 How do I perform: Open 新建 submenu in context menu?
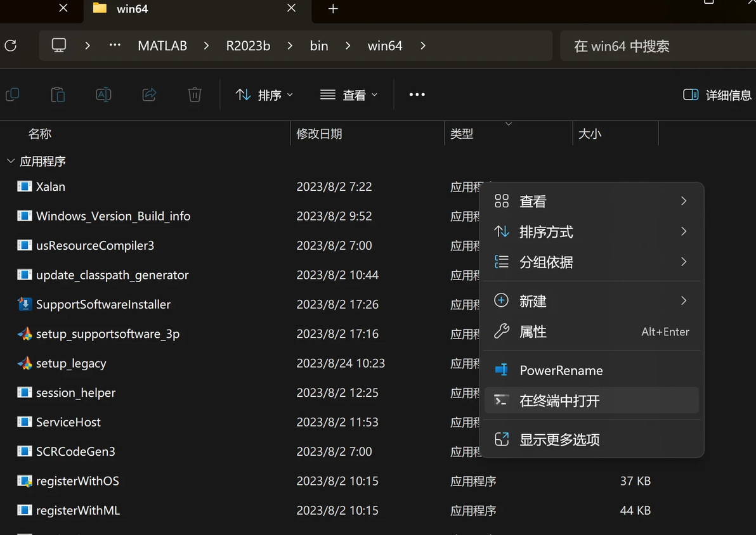click(x=592, y=300)
